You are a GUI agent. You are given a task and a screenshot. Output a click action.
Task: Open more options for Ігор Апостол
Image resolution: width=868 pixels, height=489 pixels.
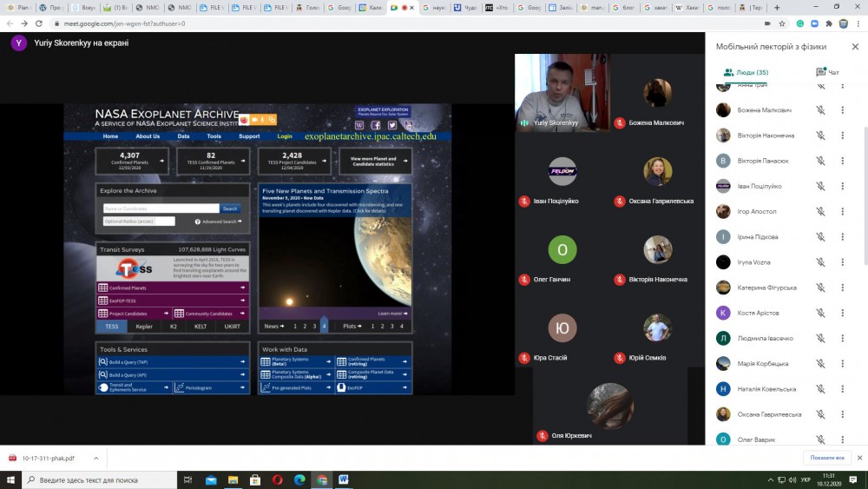(x=843, y=212)
